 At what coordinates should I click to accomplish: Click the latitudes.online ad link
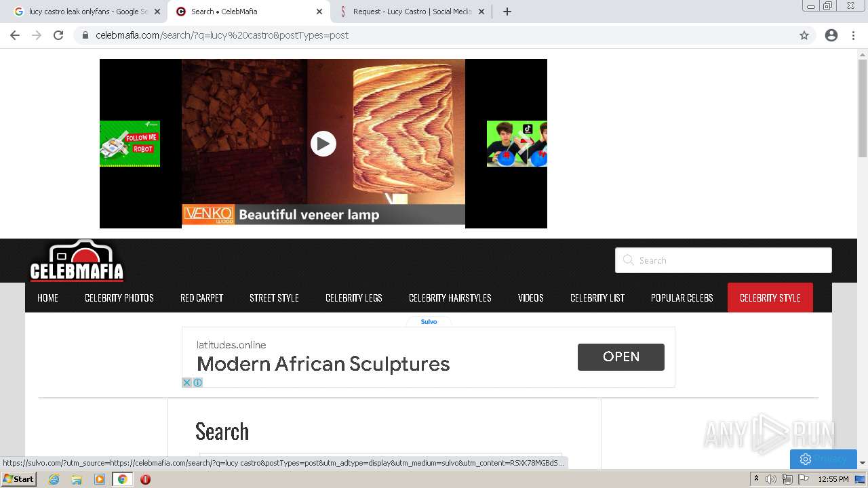pyautogui.click(x=231, y=345)
